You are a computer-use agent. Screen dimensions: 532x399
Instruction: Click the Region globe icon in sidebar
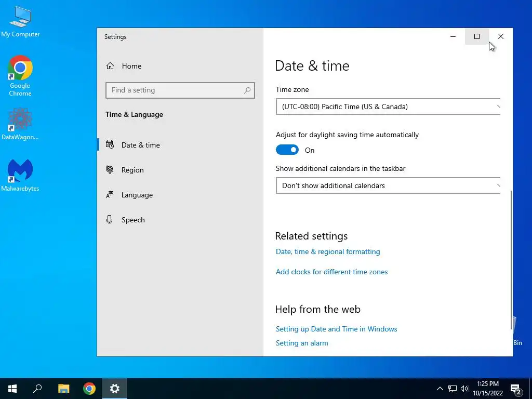click(110, 169)
